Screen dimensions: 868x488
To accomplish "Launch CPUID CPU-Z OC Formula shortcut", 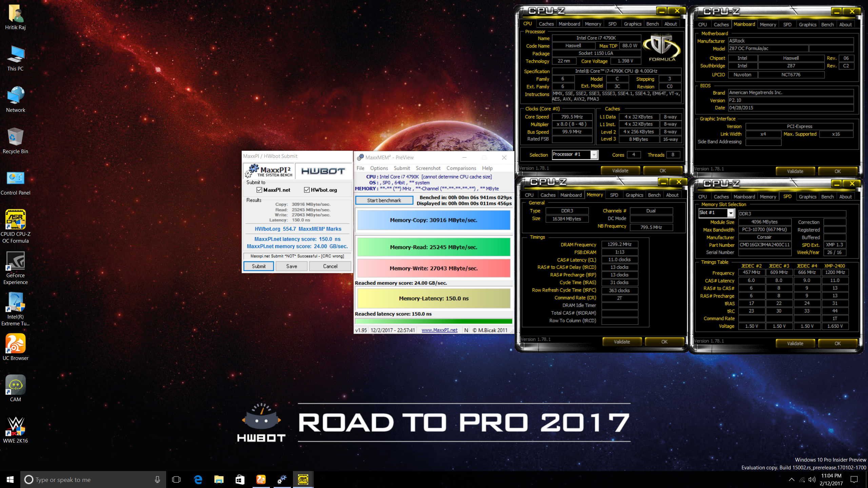I will click(x=16, y=226).
